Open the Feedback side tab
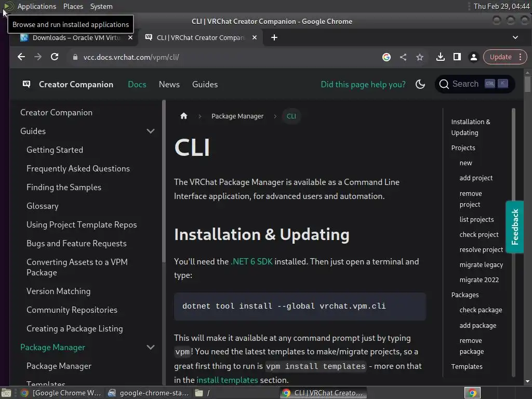Image resolution: width=532 pixels, height=399 pixels. (x=514, y=227)
